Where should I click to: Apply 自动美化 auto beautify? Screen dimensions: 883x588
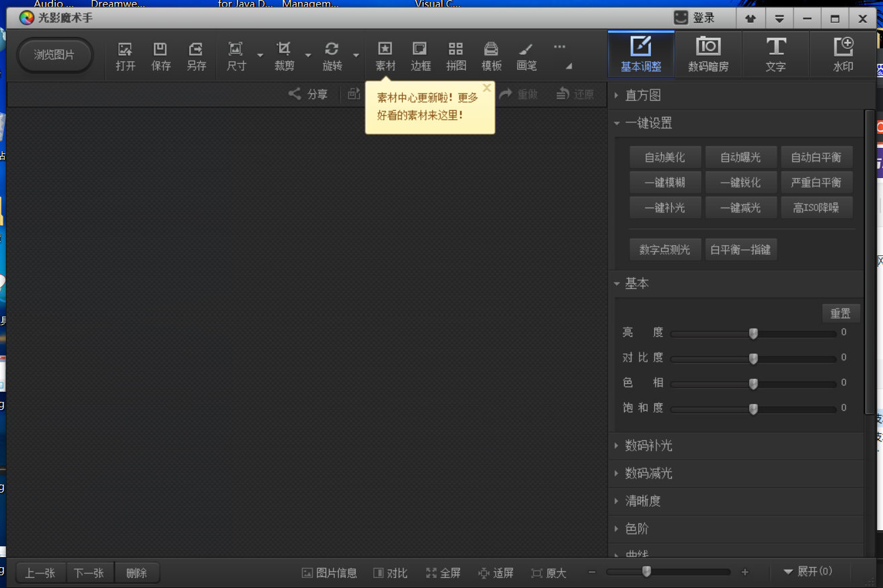(x=665, y=157)
